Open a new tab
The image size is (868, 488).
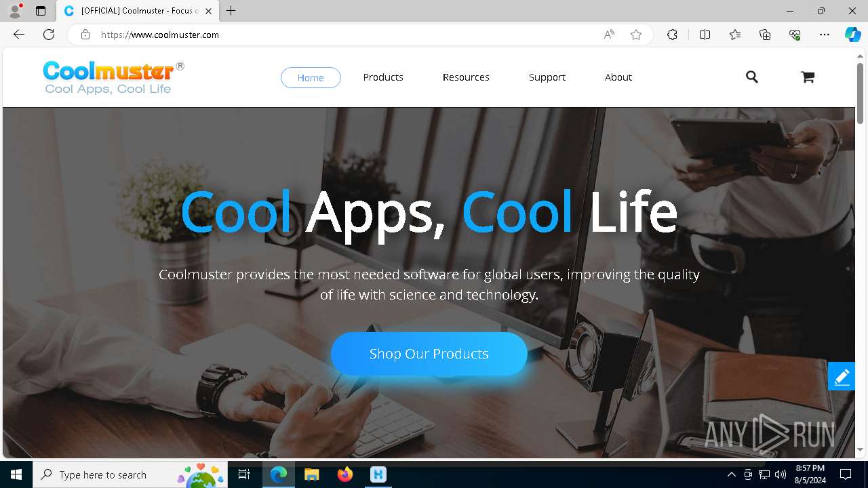[x=231, y=11]
